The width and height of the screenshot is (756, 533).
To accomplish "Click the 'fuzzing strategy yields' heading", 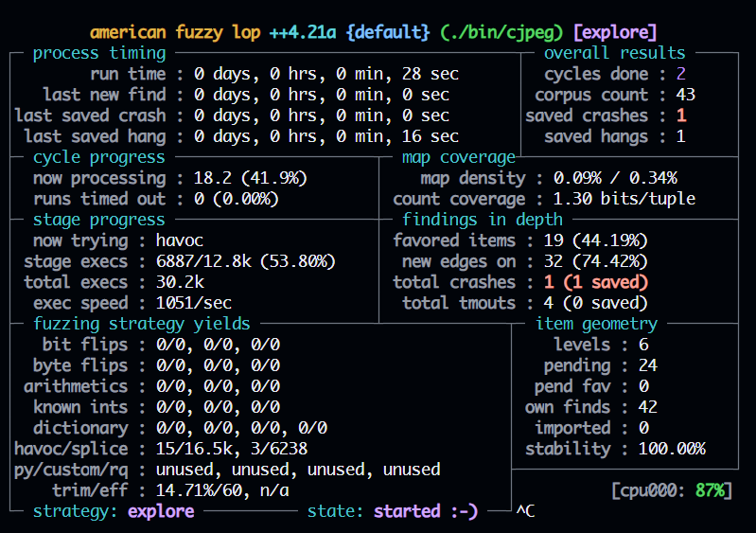I will 142,324.
